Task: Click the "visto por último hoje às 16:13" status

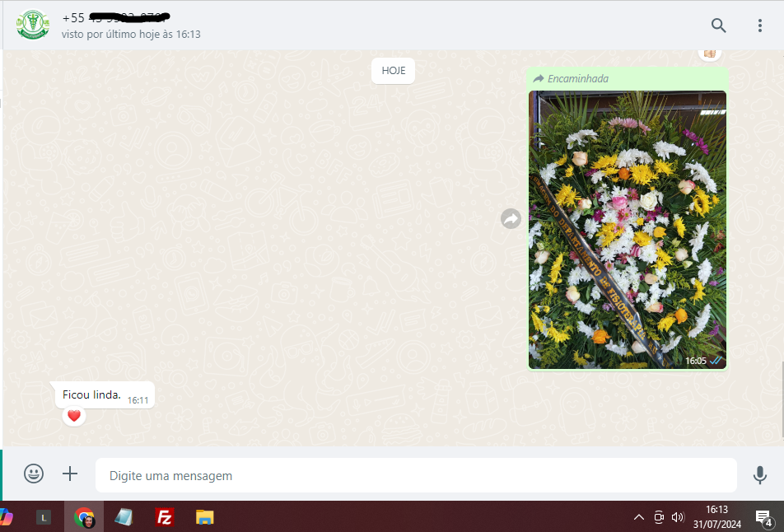Action: 131,34
